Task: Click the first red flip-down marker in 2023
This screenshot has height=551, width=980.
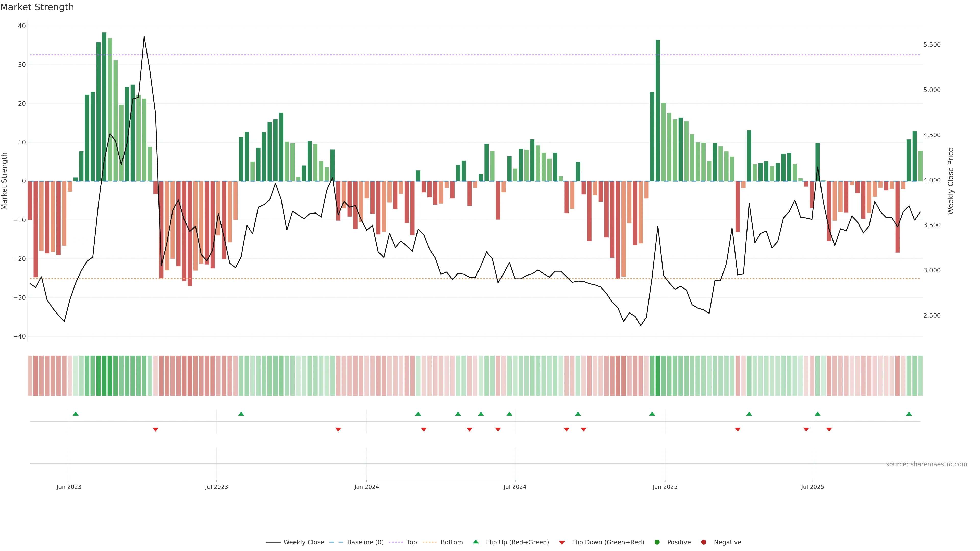Action: click(x=156, y=429)
